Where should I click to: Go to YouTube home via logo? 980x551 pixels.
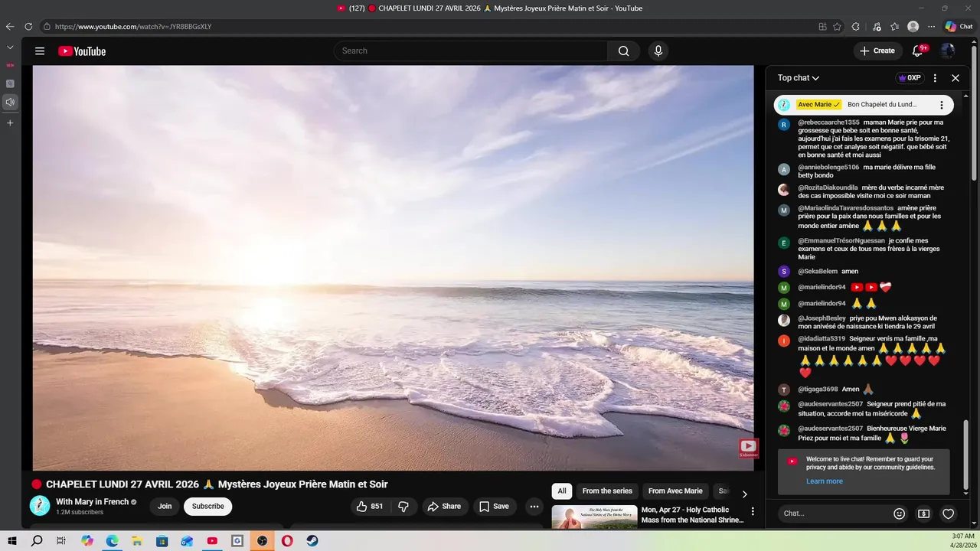point(82,51)
